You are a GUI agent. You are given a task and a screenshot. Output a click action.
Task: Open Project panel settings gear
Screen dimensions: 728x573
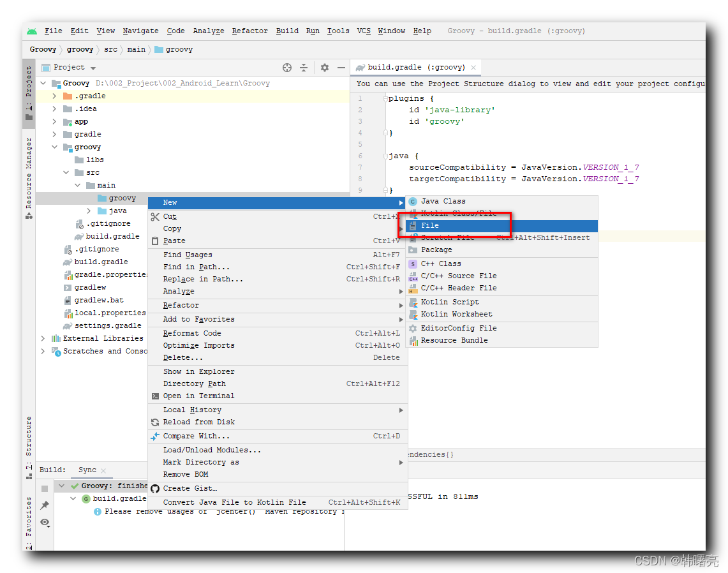click(x=325, y=68)
